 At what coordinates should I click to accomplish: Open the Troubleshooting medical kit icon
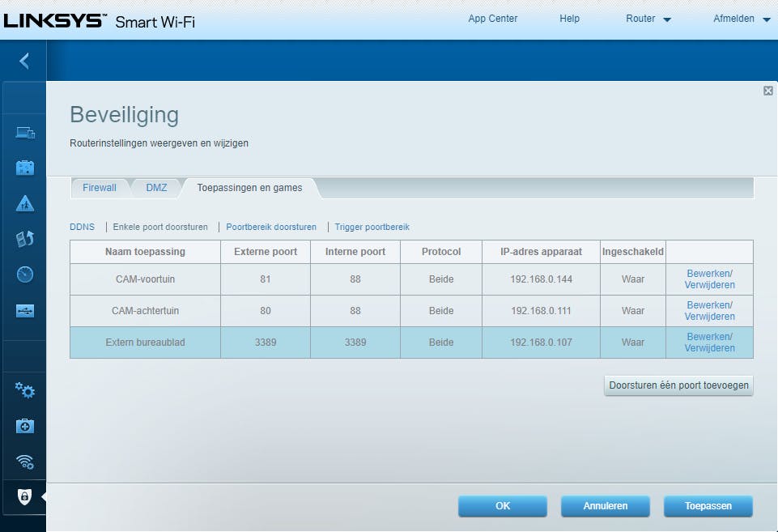tap(25, 426)
